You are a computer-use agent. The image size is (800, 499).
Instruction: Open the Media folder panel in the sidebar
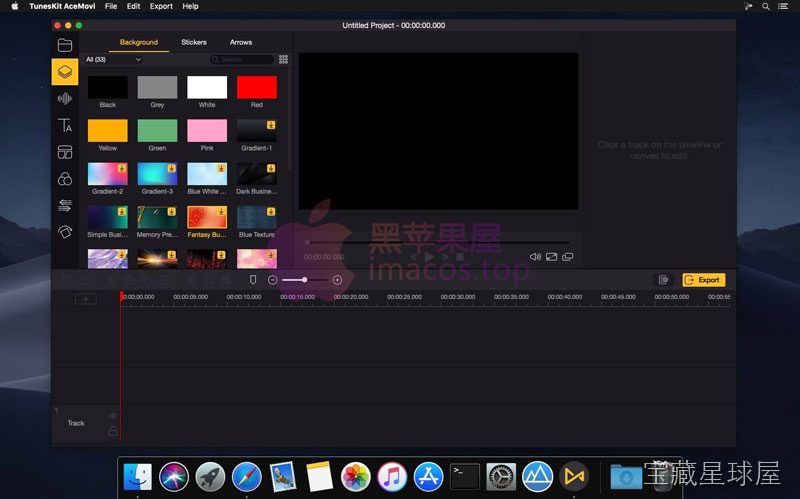click(x=65, y=45)
